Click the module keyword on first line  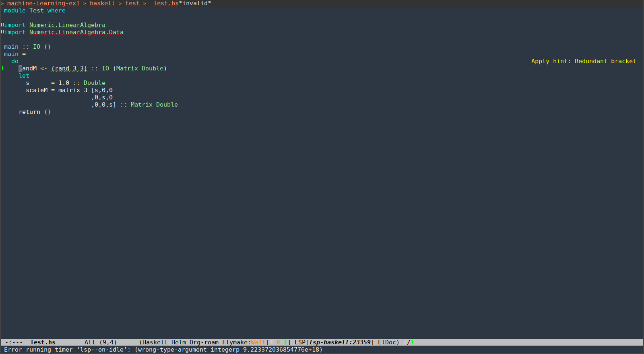click(x=15, y=10)
